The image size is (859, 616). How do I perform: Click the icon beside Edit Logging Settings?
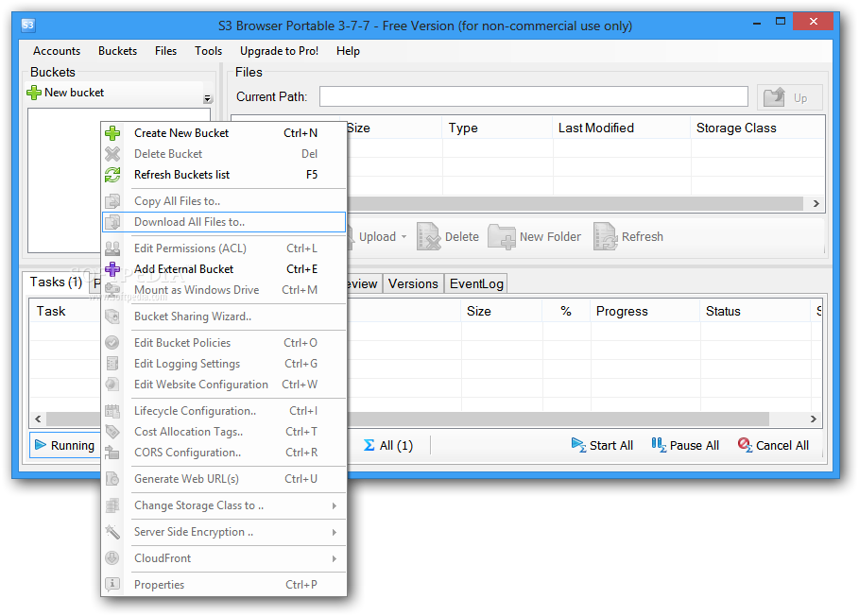pyautogui.click(x=112, y=363)
